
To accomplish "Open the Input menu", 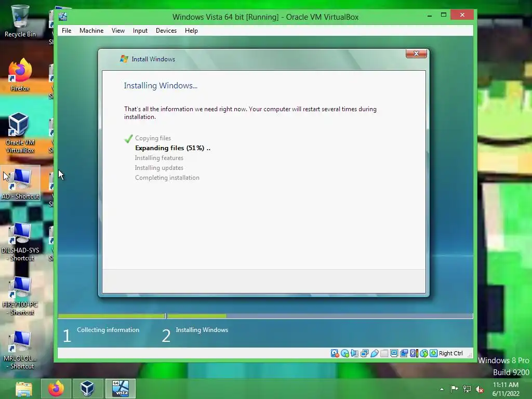I will (140, 31).
